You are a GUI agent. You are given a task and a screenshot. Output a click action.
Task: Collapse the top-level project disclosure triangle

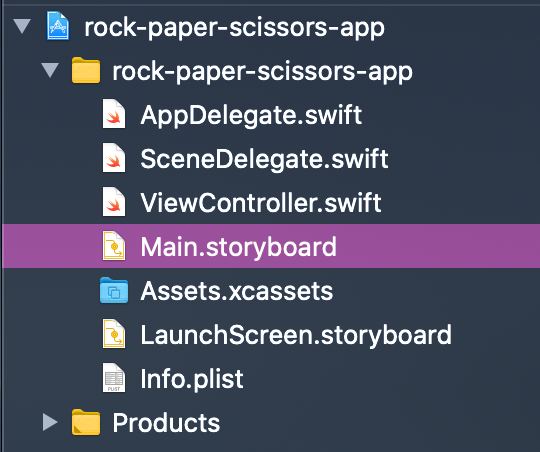(22, 27)
